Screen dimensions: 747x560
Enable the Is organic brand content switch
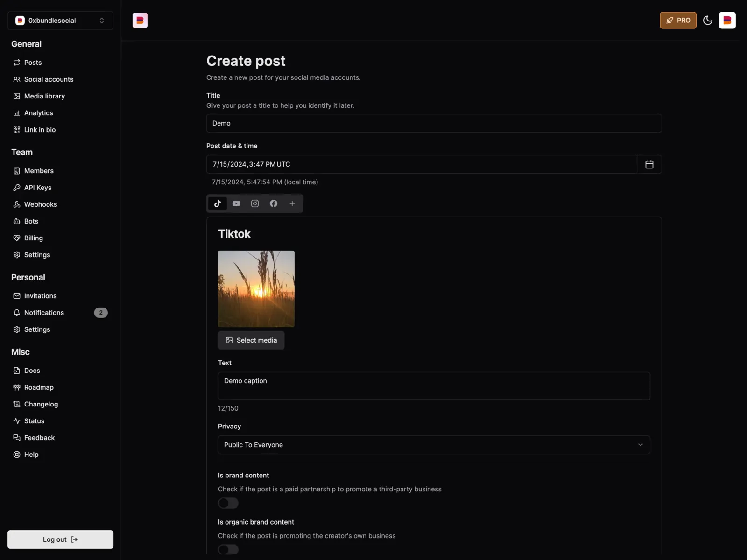[x=228, y=549]
